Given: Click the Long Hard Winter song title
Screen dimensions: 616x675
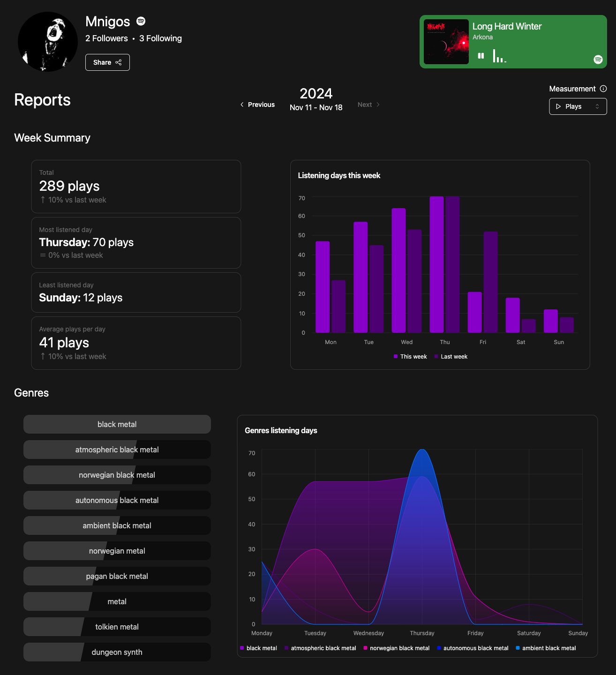Looking at the screenshot, I should pos(507,26).
